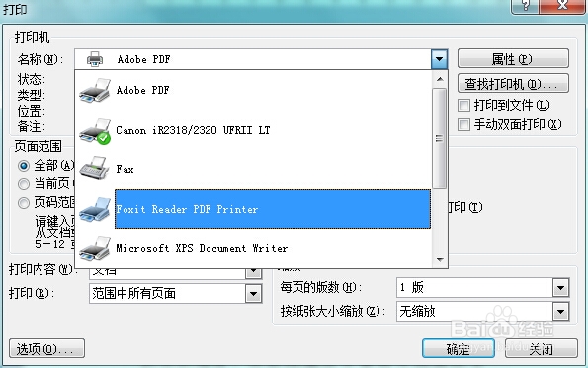
Task: Click the 选项(O)... button
Action: pos(46,349)
